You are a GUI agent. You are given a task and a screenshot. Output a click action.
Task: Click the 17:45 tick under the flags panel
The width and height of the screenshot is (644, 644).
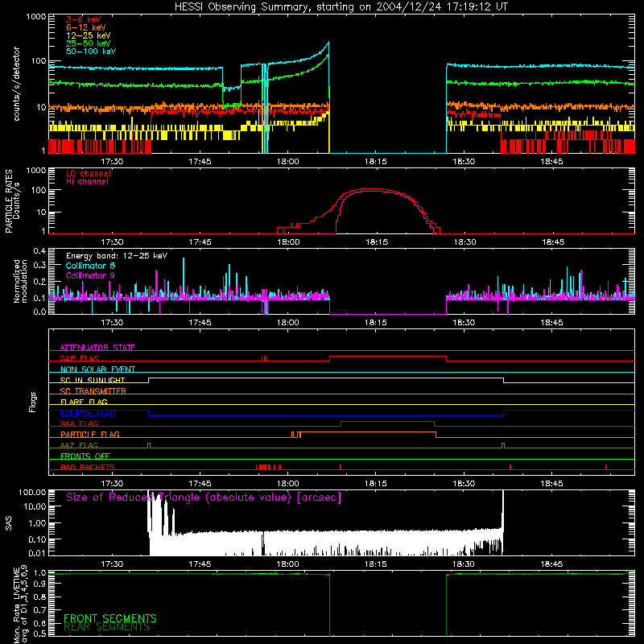(x=200, y=484)
